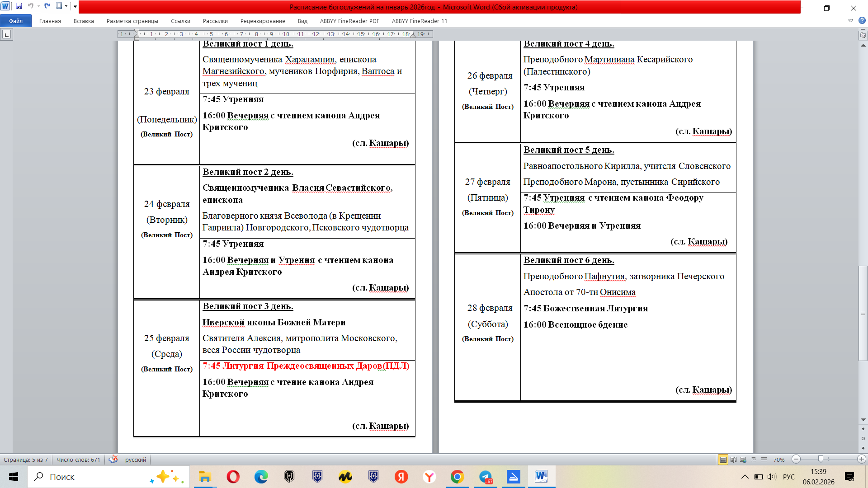Click the русский language indicator

coord(135,460)
